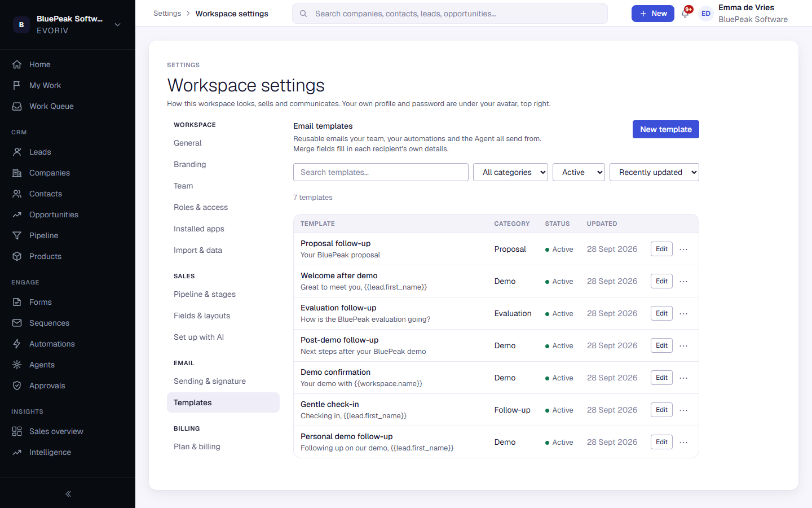
Task: Open more actions for Proposal follow-up
Action: [x=683, y=249]
